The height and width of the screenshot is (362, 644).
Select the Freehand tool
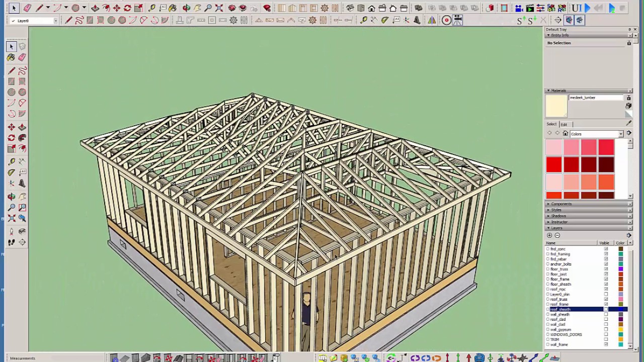click(x=22, y=71)
